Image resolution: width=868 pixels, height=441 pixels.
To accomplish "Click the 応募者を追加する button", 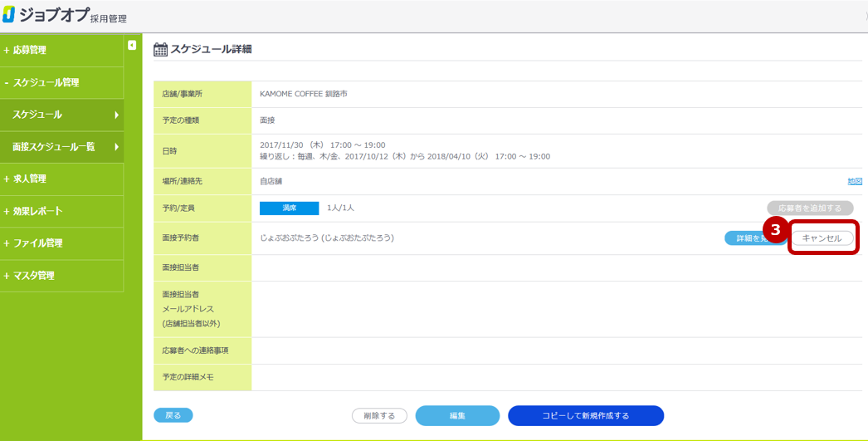I will [x=810, y=208].
